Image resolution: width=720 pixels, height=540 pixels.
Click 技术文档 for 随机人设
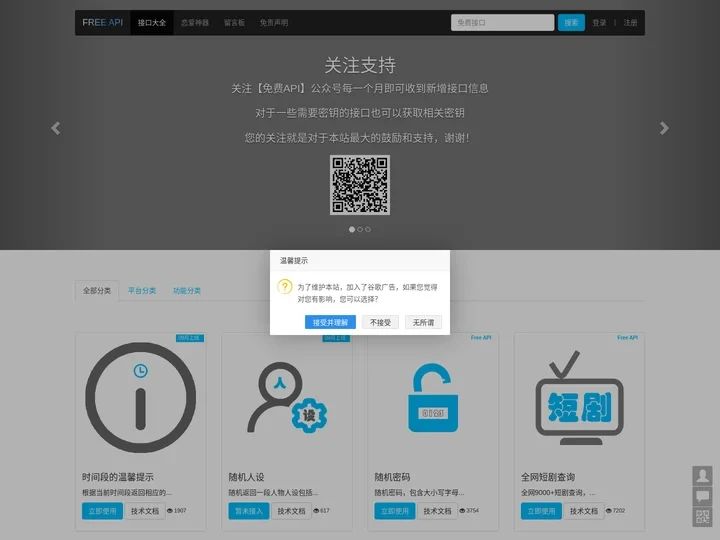coord(291,511)
